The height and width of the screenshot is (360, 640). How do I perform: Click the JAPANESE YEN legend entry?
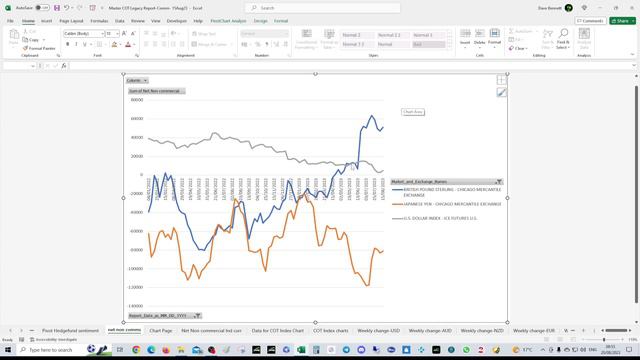[447, 204]
